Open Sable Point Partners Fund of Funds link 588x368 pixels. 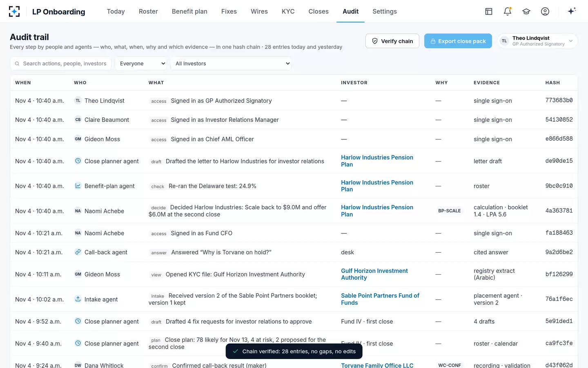(380, 299)
